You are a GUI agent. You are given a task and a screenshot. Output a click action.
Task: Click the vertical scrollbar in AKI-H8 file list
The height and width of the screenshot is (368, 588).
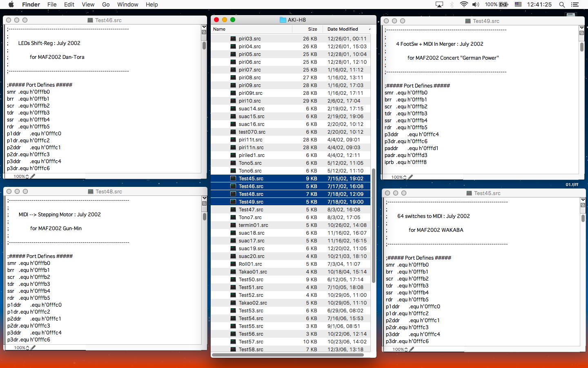point(373,226)
